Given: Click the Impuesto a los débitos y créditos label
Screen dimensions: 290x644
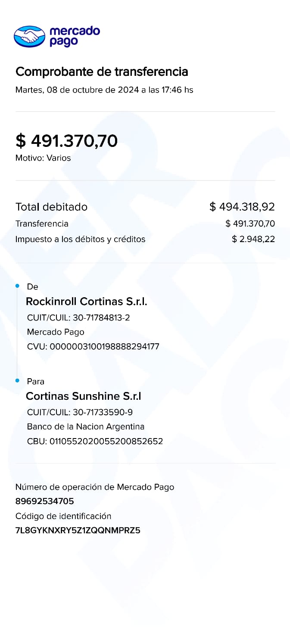Looking at the screenshot, I should point(80,239).
